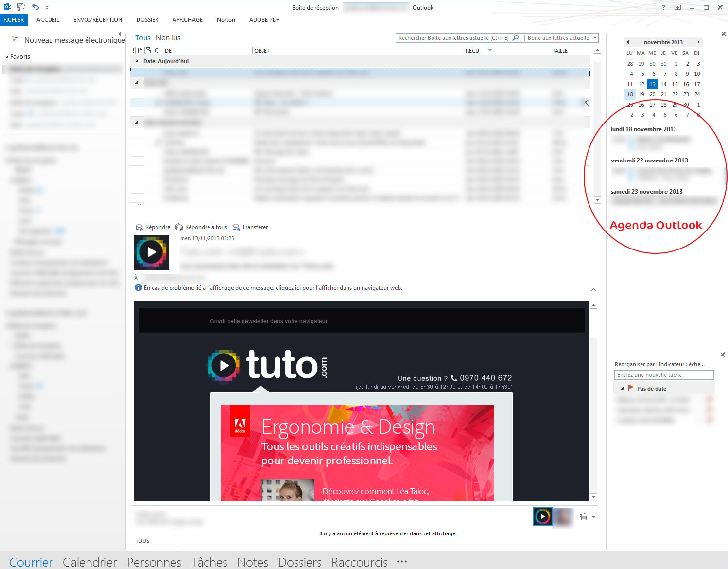728x569 pixels.
Task: Click Répondre à tous in reading pane
Action: tap(201, 227)
